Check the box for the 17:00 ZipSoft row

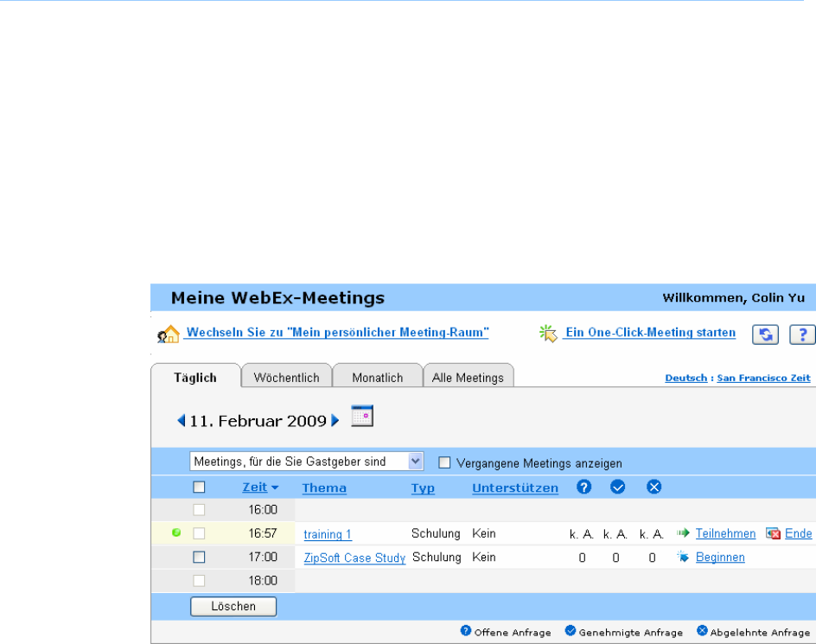(199, 557)
